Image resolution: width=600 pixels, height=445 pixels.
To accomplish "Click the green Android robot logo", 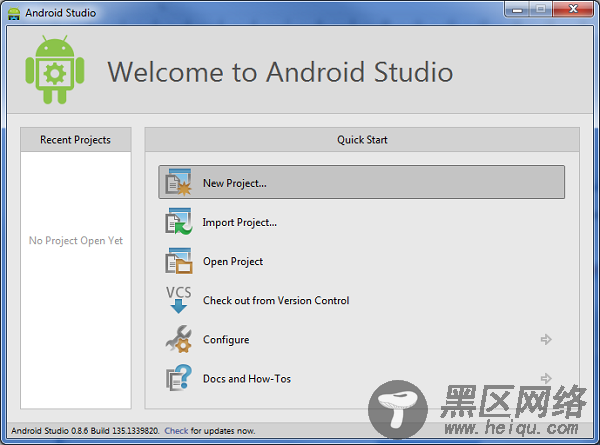I will 55,70.
